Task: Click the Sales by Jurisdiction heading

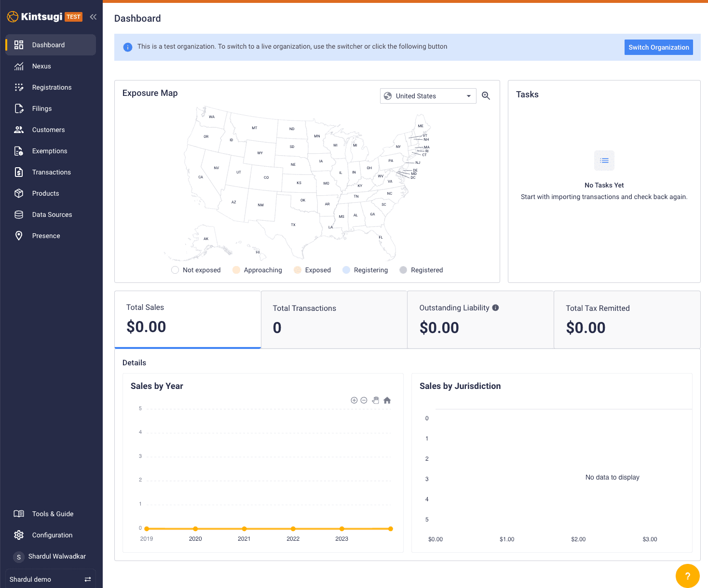Action: coord(460,386)
